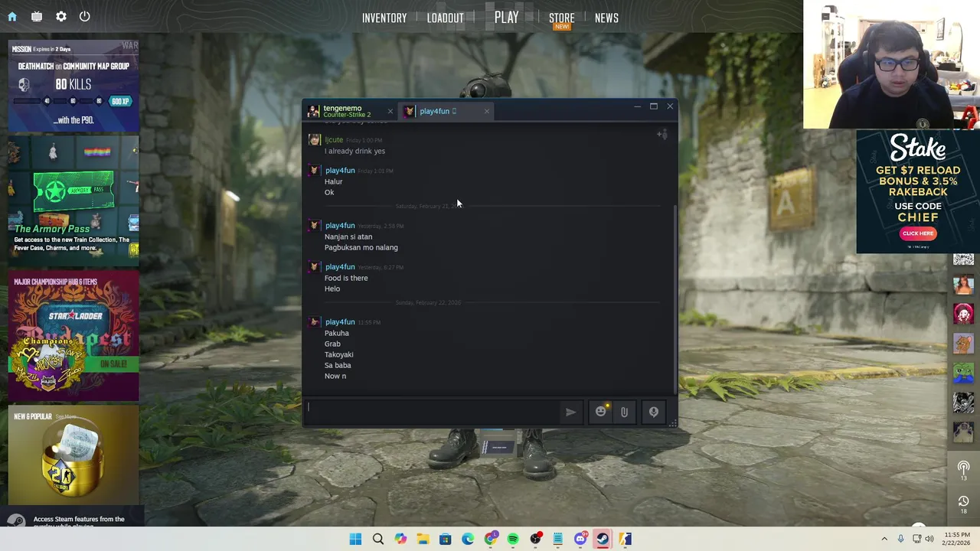This screenshot has width=980, height=551.
Task: Click play4fun name above 'Halur' message
Action: 339,171
